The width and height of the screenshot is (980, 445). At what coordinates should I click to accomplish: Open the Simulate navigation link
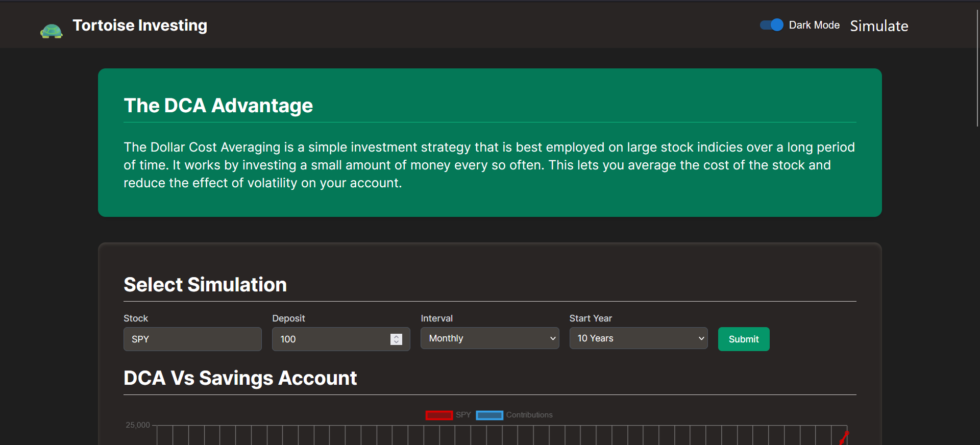pyautogui.click(x=879, y=26)
